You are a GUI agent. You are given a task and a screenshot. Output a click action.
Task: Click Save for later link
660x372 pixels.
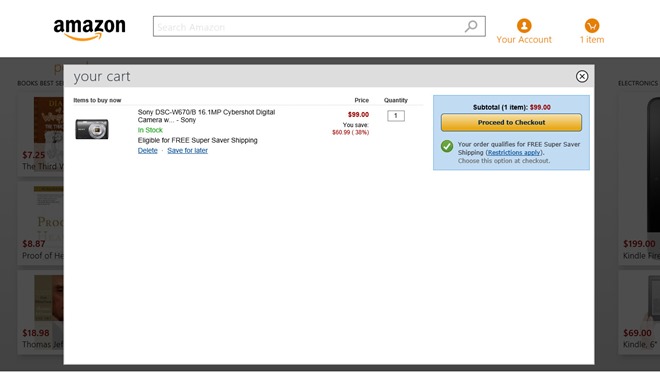point(187,151)
